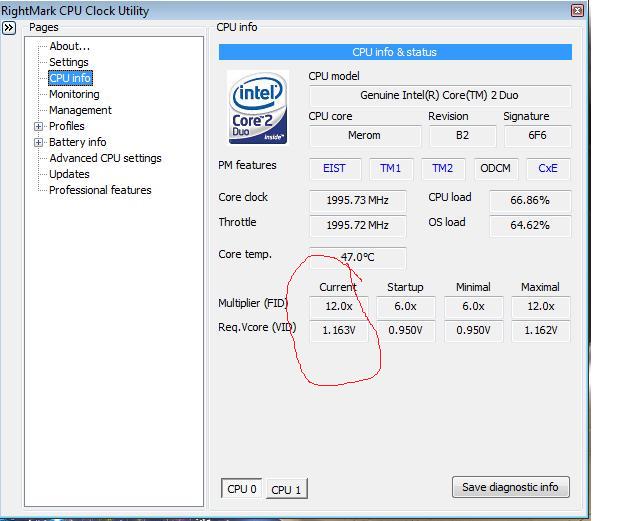Viewport: 640px width, 521px height.
Task: Click the startup multiplier 6.0x value
Action: (405, 307)
